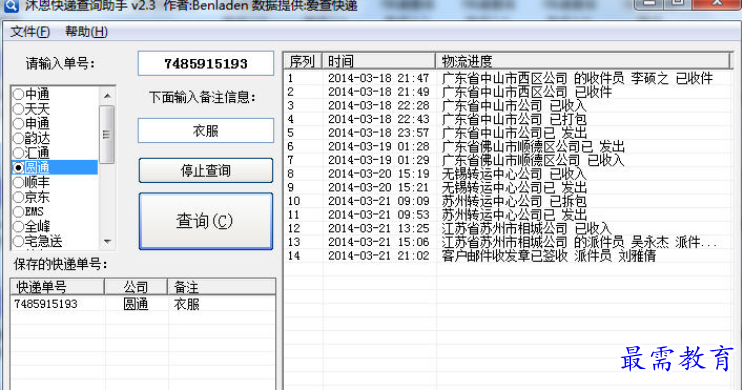Click the courier list scroll up arrow
Image resolution: width=742 pixels, height=390 pixels.
click(x=107, y=96)
